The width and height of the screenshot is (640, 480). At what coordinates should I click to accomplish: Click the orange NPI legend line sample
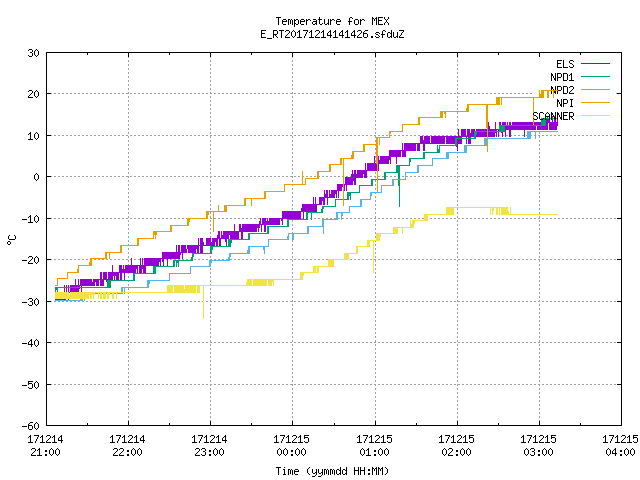click(595, 103)
